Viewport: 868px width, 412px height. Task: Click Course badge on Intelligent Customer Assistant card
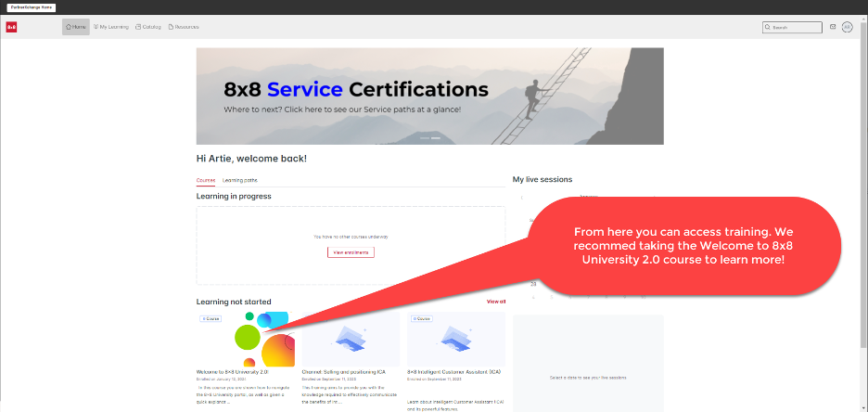tap(421, 319)
